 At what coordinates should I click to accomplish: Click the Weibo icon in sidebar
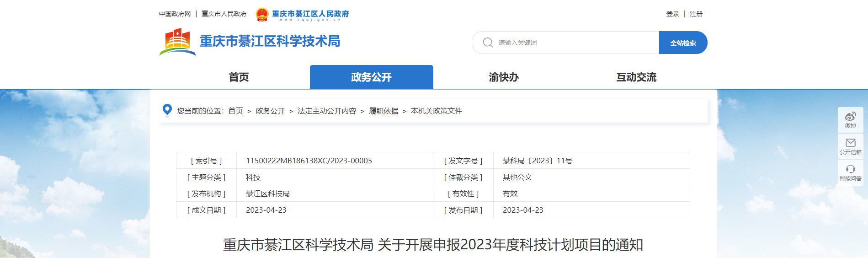pyautogui.click(x=850, y=117)
